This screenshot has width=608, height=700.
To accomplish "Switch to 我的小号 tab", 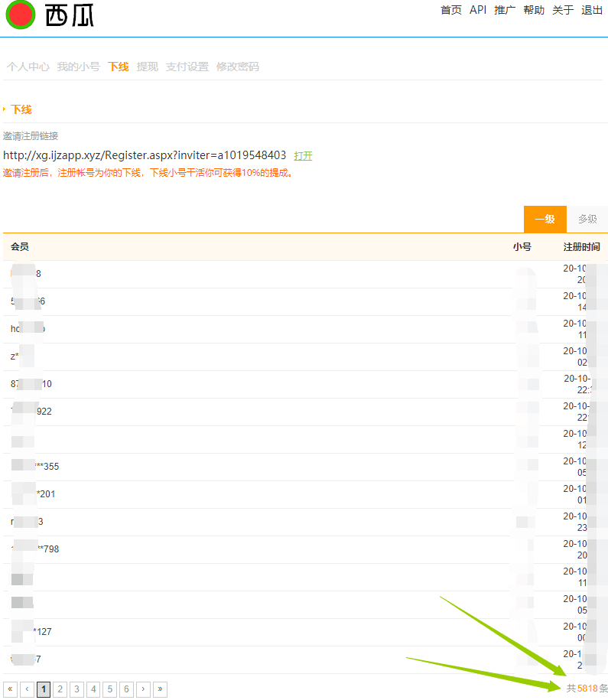I will tap(79, 67).
